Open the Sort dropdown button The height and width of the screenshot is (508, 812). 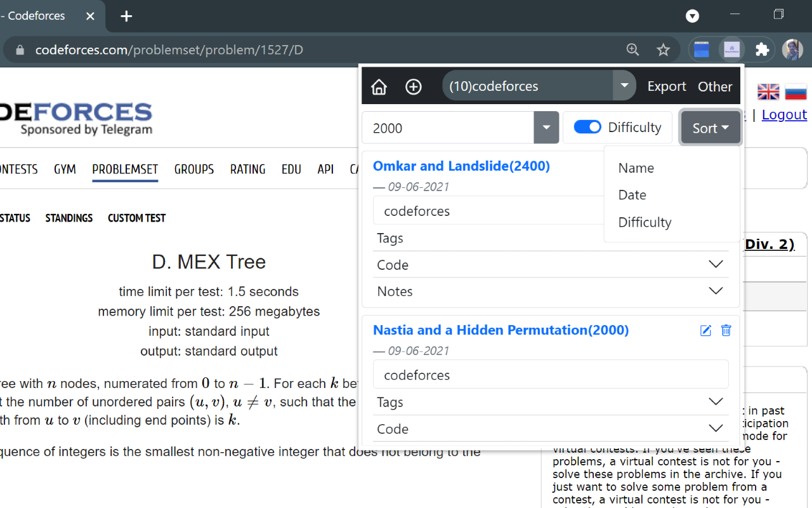pos(710,128)
